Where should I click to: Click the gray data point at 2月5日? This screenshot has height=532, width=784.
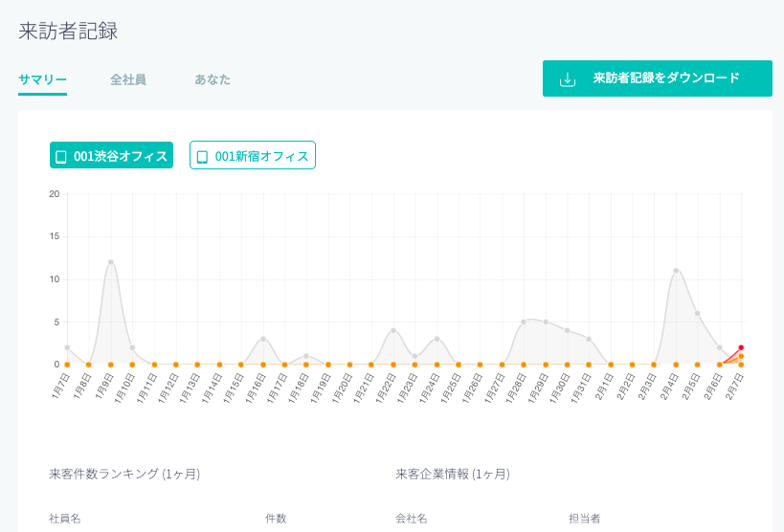pyautogui.click(x=698, y=313)
